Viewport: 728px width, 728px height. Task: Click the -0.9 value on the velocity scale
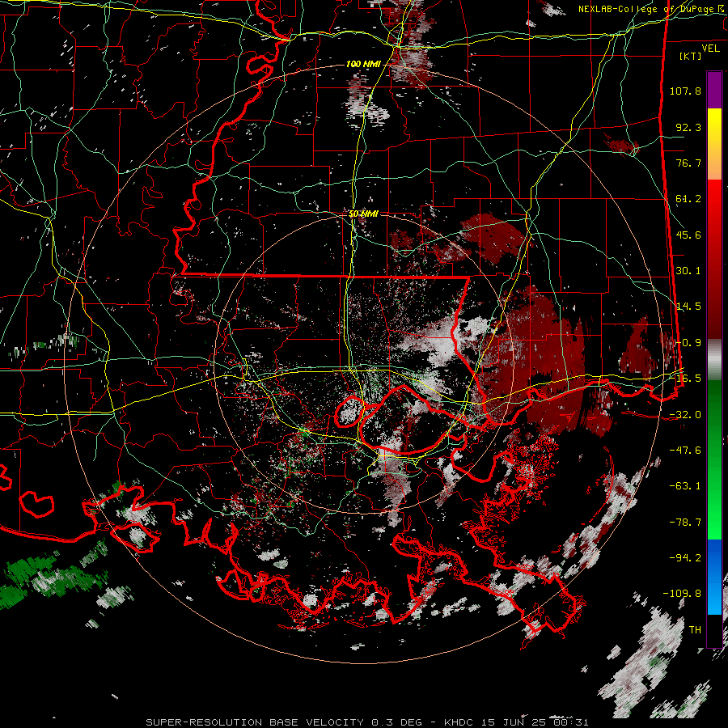pyautogui.click(x=688, y=343)
